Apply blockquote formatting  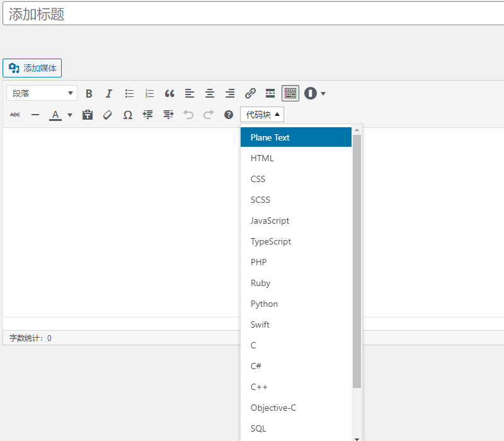[169, 93]
